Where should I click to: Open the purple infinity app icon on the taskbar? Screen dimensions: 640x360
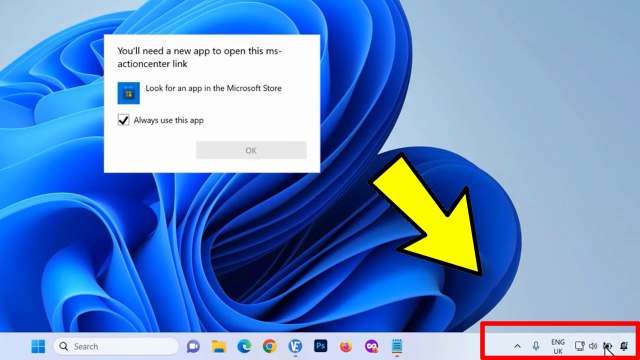pyautogui.click(x=371, y=347)
